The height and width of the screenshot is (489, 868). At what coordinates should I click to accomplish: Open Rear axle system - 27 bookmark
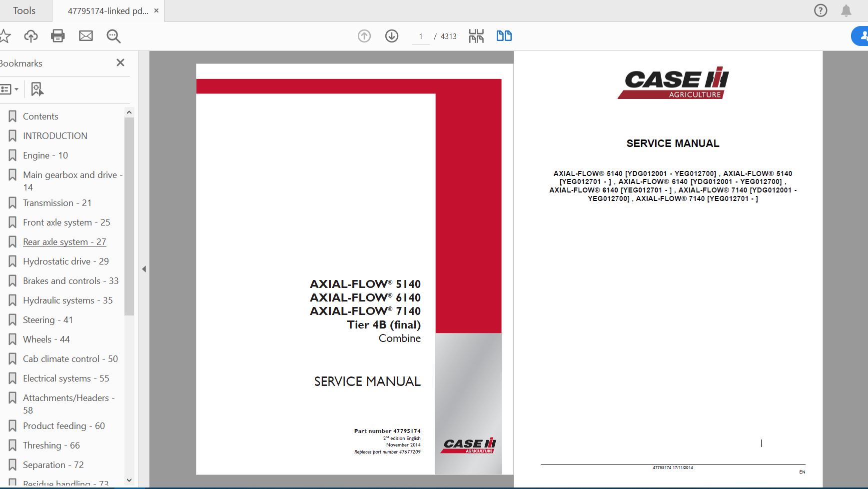tap(64, 242)
